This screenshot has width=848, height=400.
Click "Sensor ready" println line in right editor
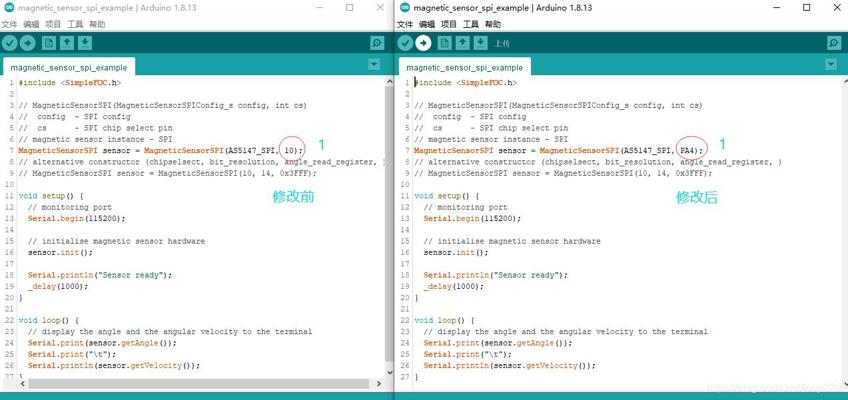pos(495,275)
